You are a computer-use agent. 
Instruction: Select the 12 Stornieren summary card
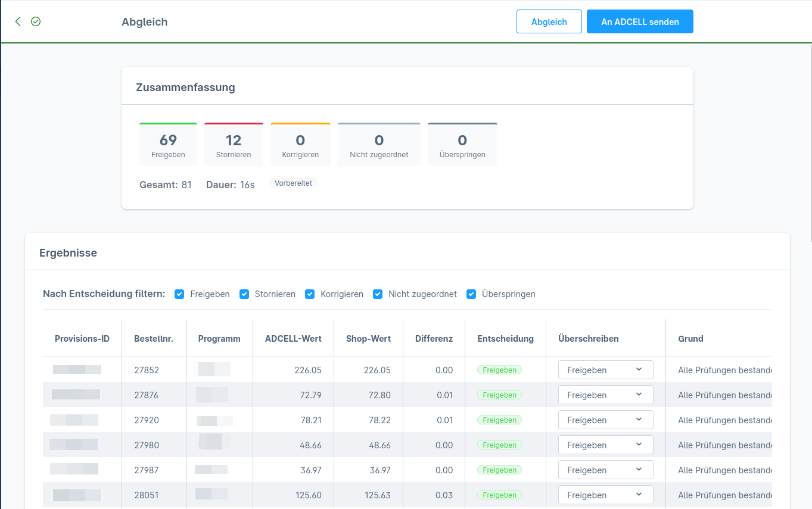[x=234, y=144]
